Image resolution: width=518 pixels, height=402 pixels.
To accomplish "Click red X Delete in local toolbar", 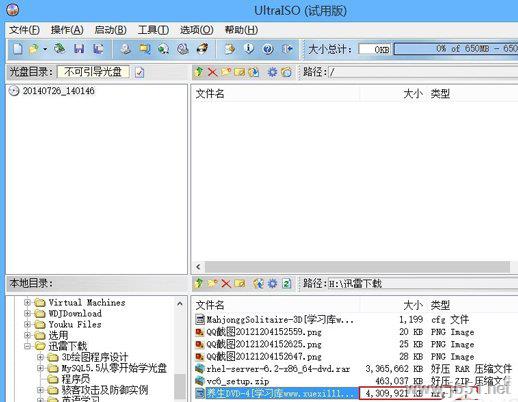I will (226, 284).
